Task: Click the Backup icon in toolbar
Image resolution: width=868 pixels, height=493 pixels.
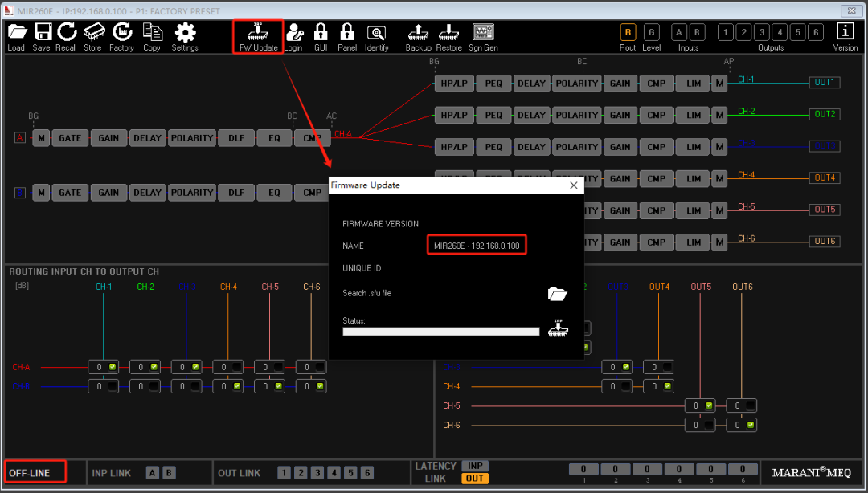Action: [x=418, y=32]
